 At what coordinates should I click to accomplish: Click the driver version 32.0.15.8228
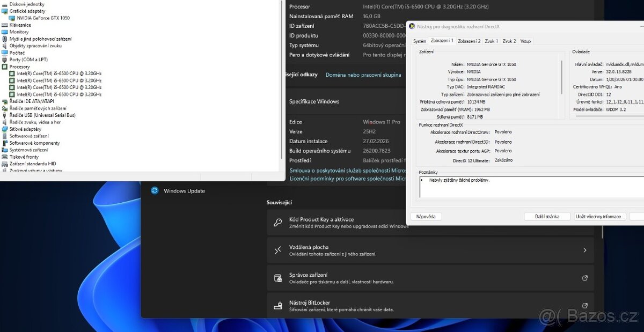click(x=619, y=71)
